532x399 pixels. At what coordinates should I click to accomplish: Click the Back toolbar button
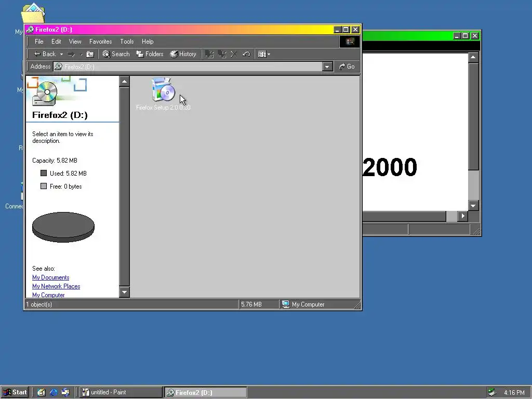pyautogui.click(x=45, y=54)
